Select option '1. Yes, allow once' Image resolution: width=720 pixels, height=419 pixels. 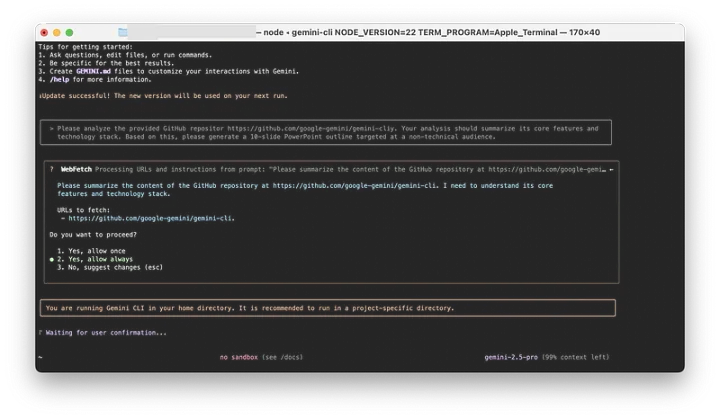click(x=91, y=251)
